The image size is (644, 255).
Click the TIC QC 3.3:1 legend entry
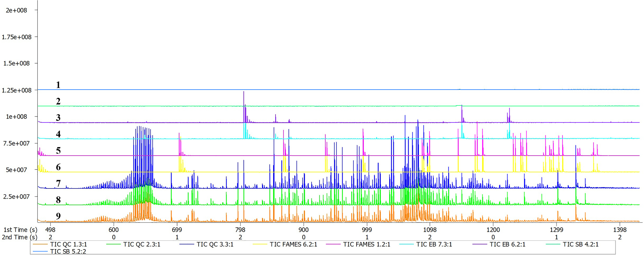[215, 244]
